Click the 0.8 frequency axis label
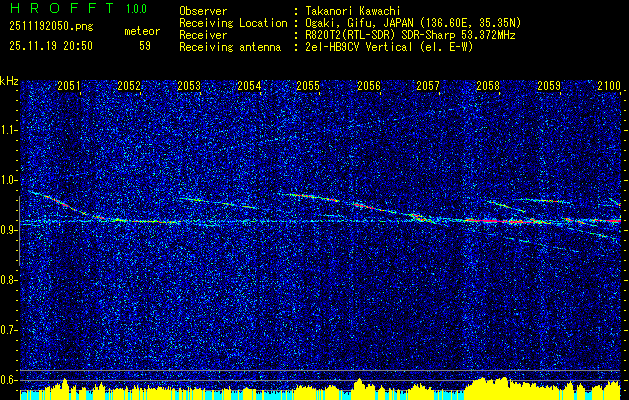 (8, 280)
